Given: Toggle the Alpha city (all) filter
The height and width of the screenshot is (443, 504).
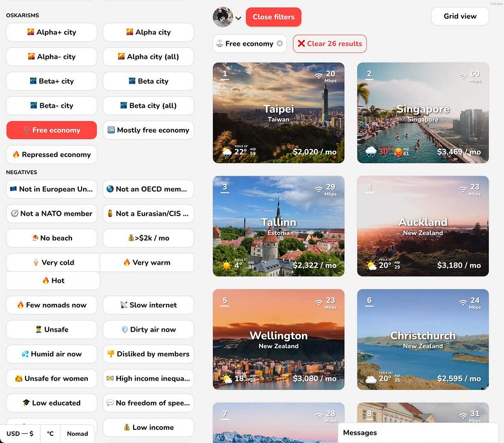Looking at the screenshot, I should pyautogui.click(x=148, y=56).
